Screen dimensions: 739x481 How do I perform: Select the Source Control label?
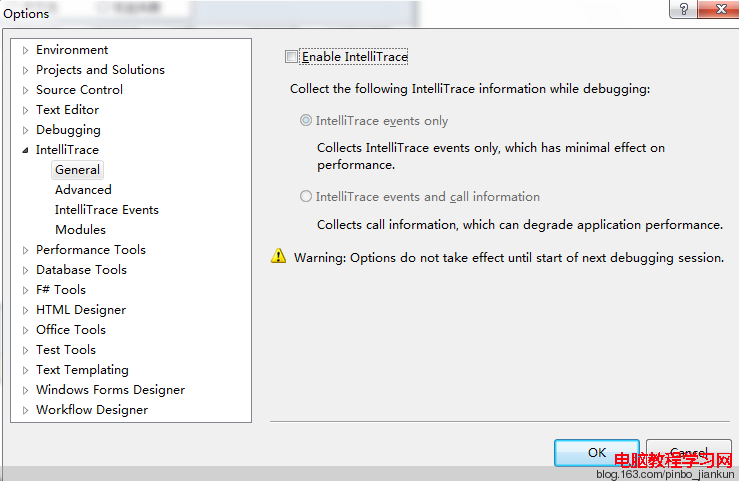79,90
